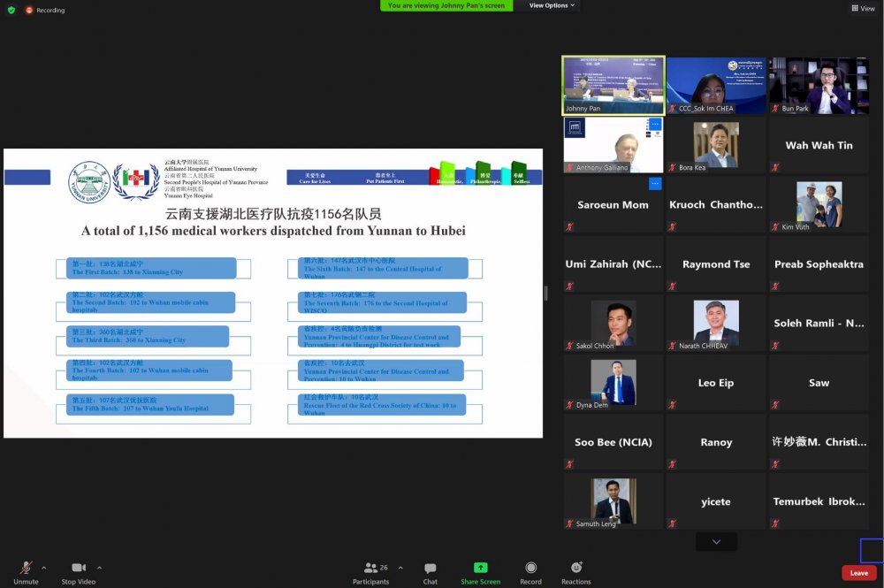Open more options on Anthony Galliano tile
This screenshot has width=884, height=588.
[655, 125]
